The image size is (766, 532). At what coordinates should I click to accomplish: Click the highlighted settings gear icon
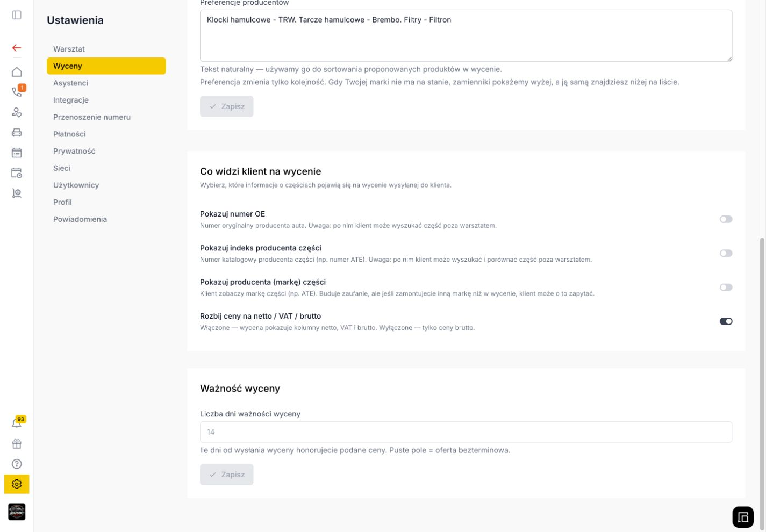(x=17, y=484)
